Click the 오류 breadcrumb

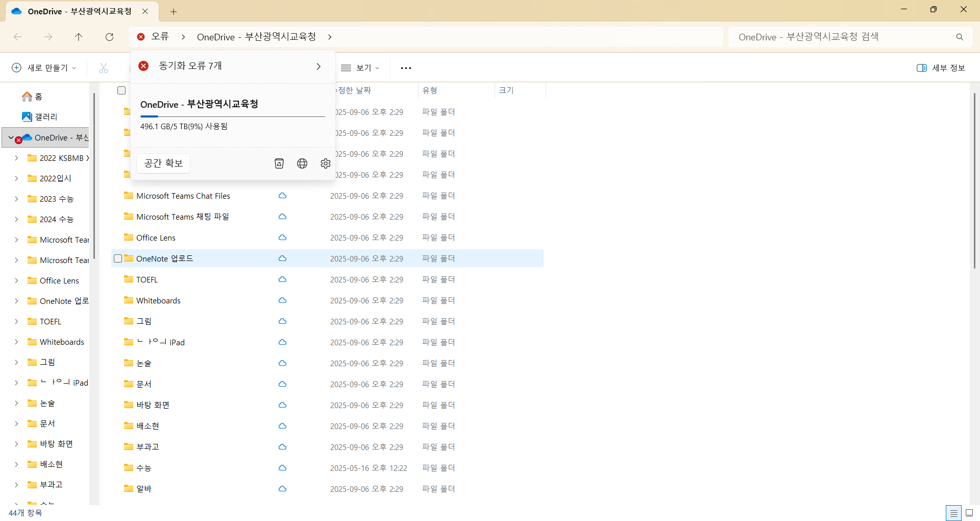[160, 37]
